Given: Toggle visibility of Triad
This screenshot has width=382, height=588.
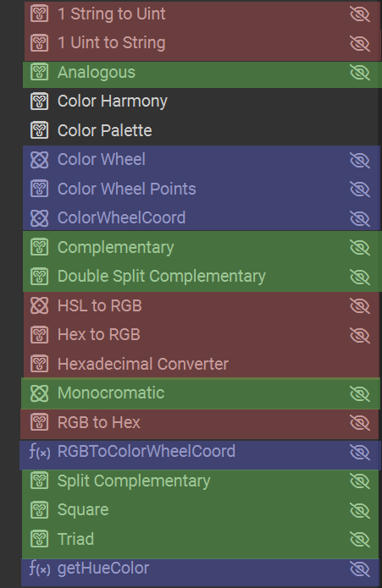Looking at the screenshot, I should 360,539.
